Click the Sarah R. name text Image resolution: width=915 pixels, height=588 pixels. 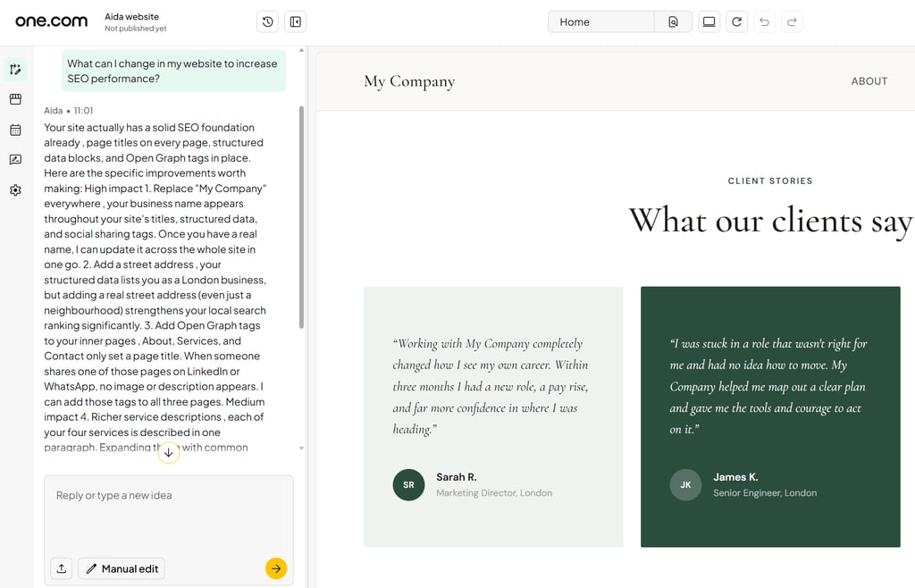[457, 477]
